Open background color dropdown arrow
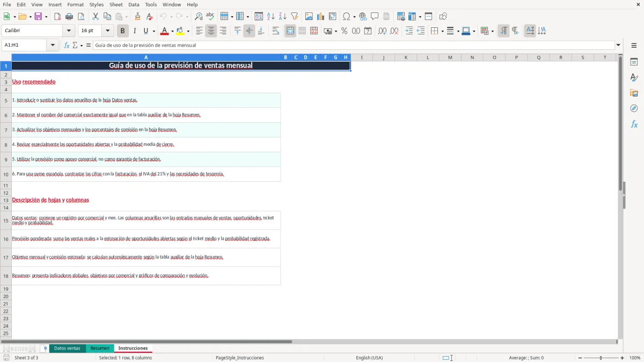The width and height of the screenshot is (644, 362). [188, 31]
